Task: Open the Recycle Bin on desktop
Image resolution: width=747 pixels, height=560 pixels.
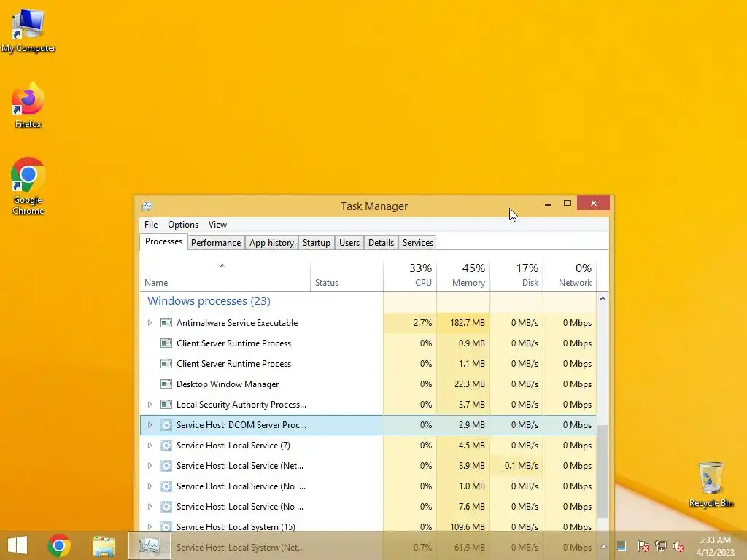Action: pos(711,484)
